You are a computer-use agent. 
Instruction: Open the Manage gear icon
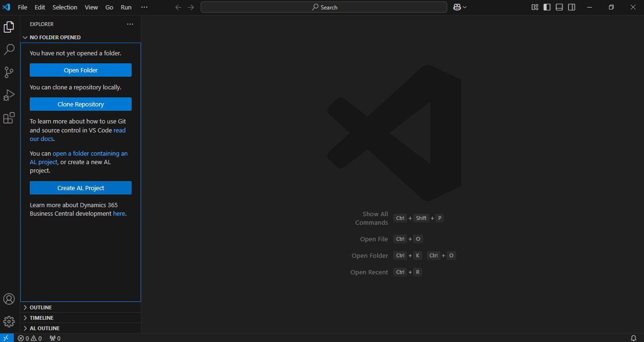(x=9, y=322)
